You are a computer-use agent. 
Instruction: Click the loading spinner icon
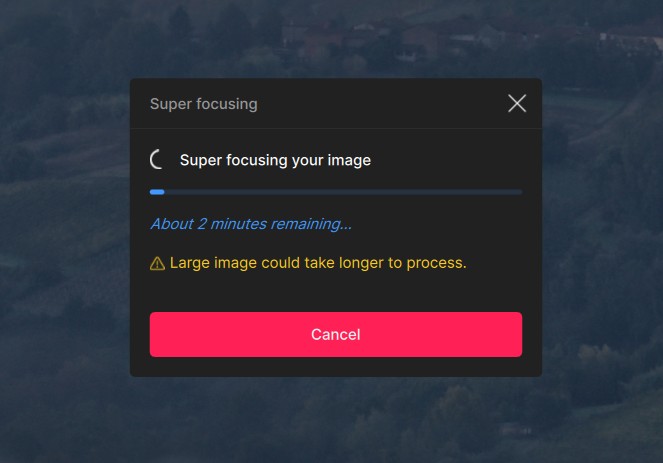pos(157,160)
